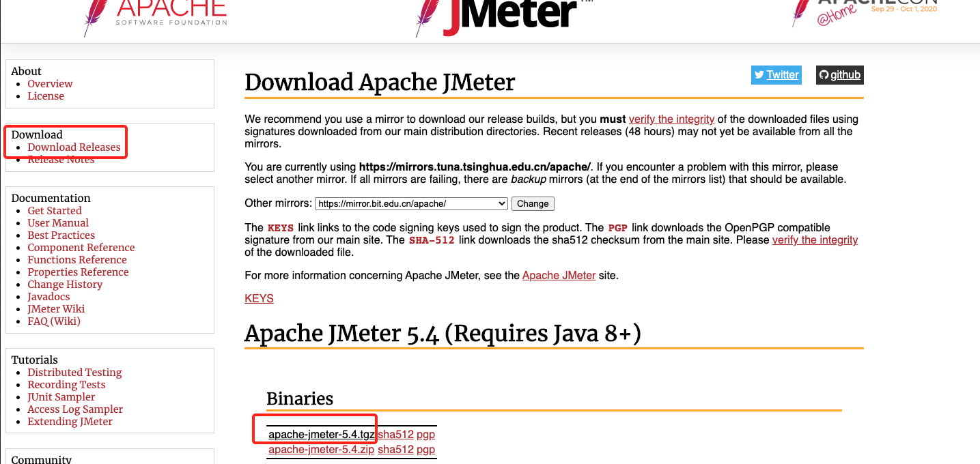Viewport: 980px width, 464px height.
Task: Click the Twitter button
Action: tap(776, 75)
